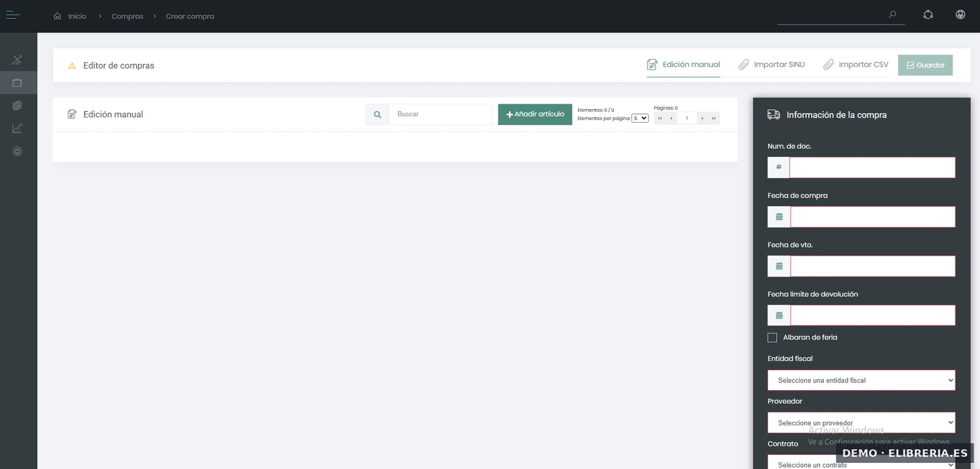The height and width of the screenshot is (469, 980).
Task: Expand the Entidad fiscal dropdown
Action: pyautogui.click(x=861, y=380)
